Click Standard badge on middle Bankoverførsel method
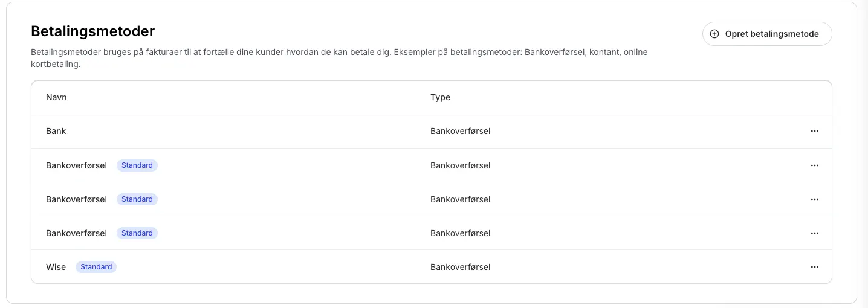 [137, 199]
